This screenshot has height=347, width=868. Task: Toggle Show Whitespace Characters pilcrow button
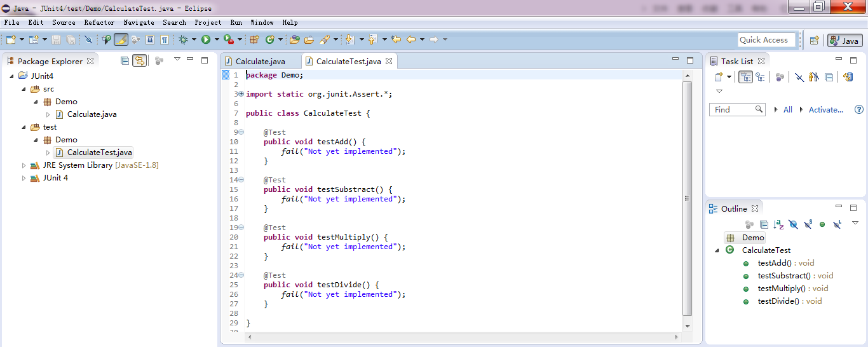(x=165, y=39)
